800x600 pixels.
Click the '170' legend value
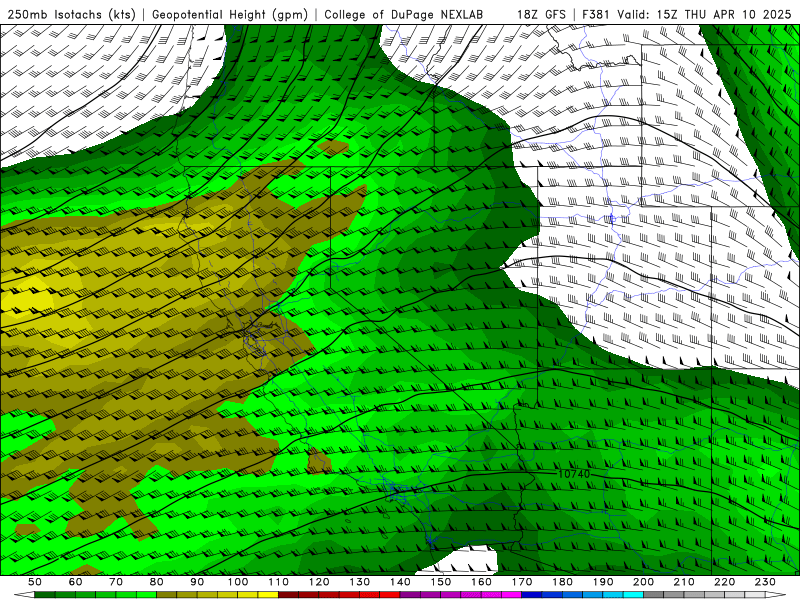tap(522, 582)
